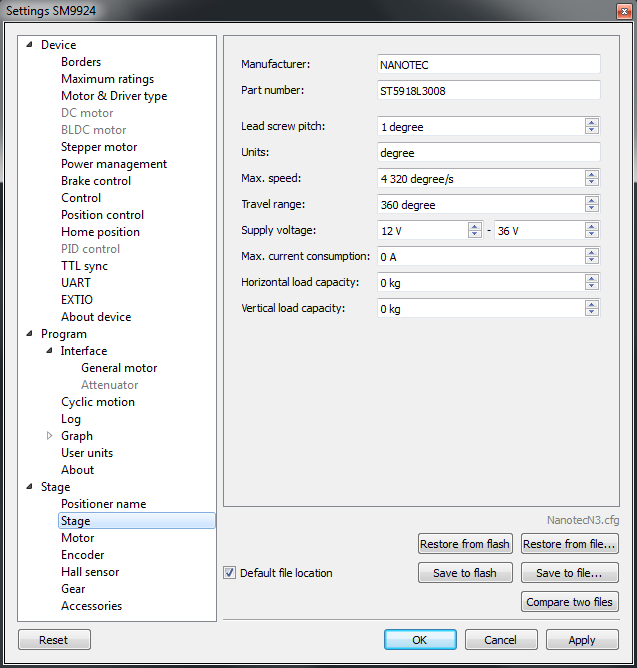Expand the Graph tree node
The height and width of the screenshot is (668, 637).
point(50,436)
